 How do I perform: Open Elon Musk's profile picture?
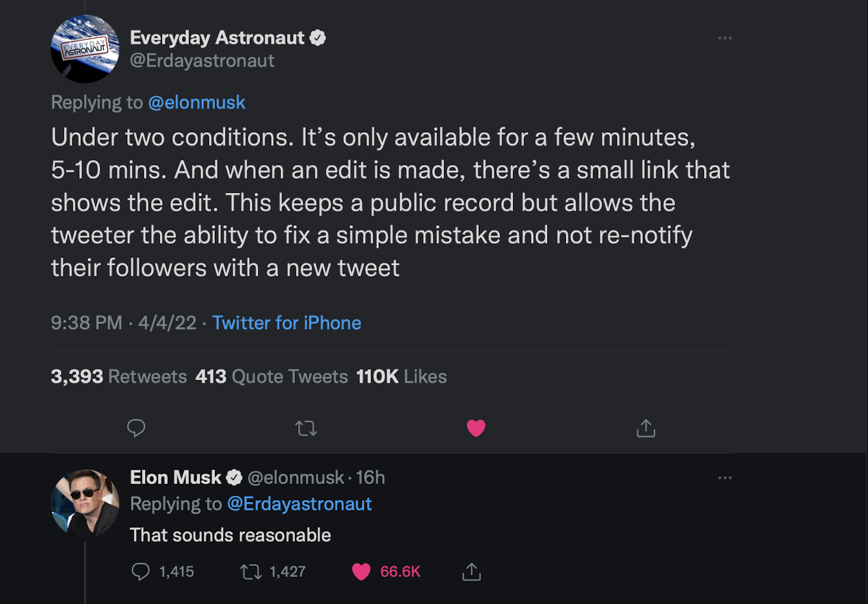[x=85, y=503]
